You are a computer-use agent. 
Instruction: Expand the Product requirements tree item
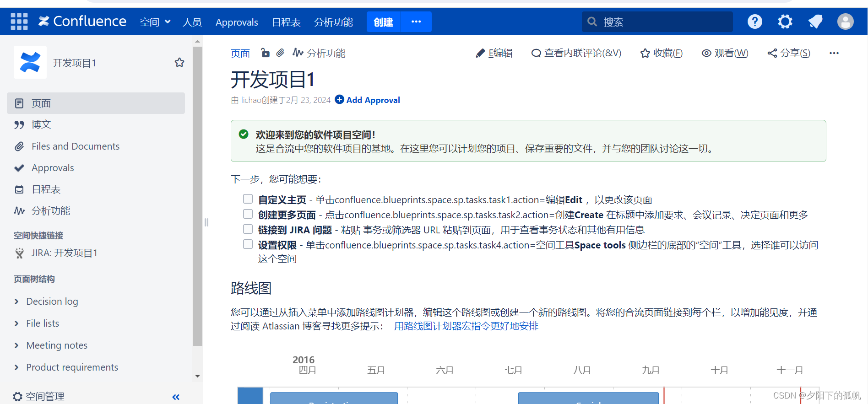tap(16, 367)
